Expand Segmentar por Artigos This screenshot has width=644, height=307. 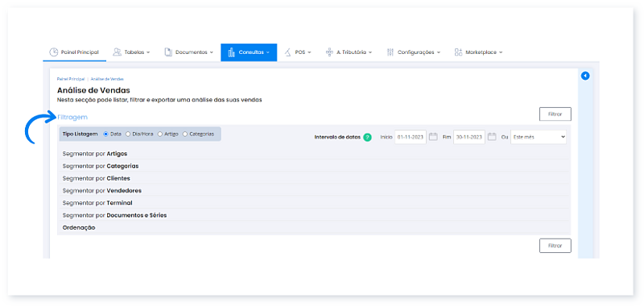314,153
